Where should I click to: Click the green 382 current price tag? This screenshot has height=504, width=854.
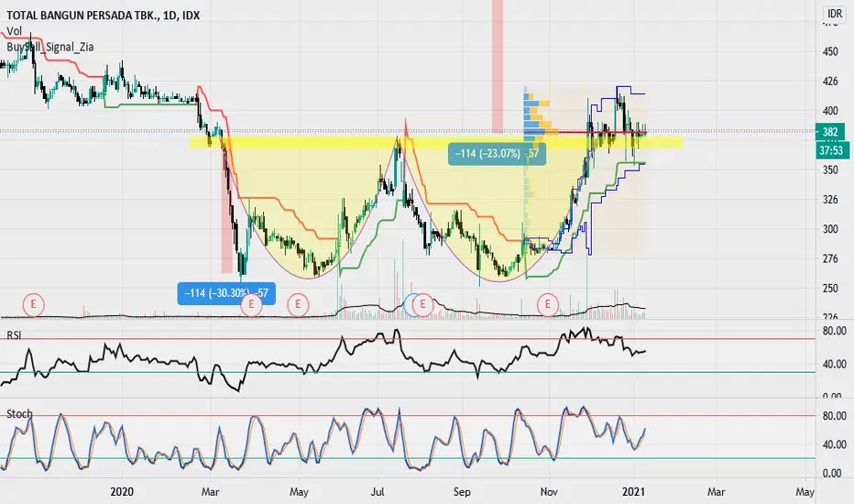coord(830,131)
